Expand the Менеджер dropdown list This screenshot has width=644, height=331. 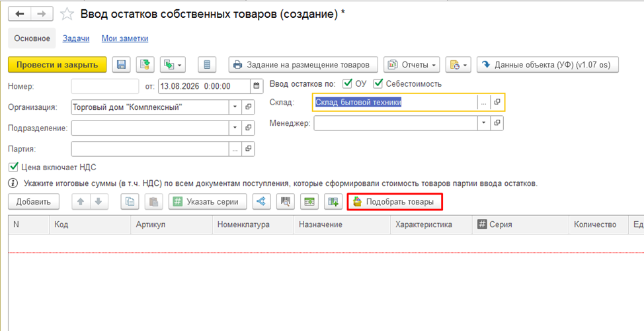pos(483,122)
